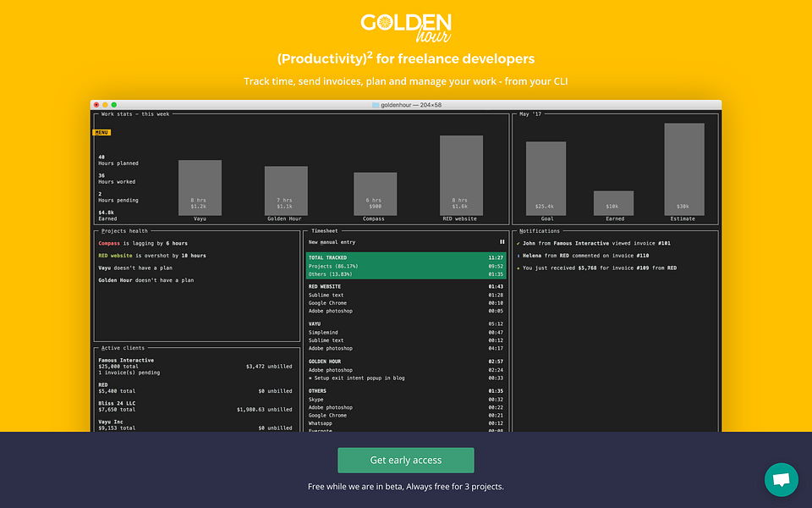Click the folder icon beside goldenhour title

pyautogui.click(x=376, y=105)
